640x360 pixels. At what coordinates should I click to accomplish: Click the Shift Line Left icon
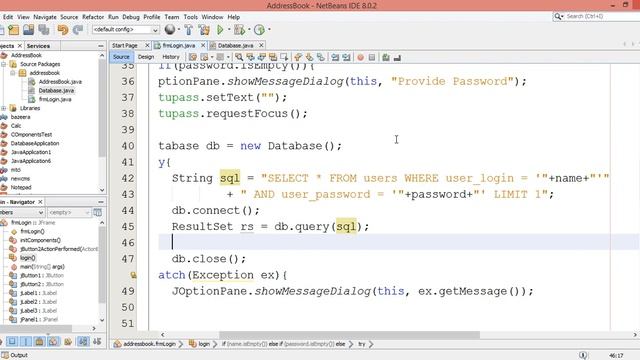point(335,57)
